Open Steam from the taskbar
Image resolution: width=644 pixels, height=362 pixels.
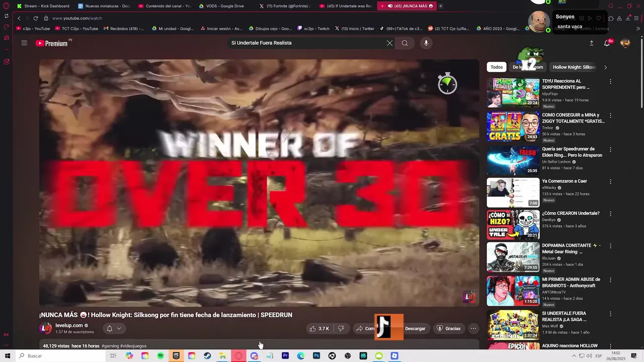coord(207,356)
